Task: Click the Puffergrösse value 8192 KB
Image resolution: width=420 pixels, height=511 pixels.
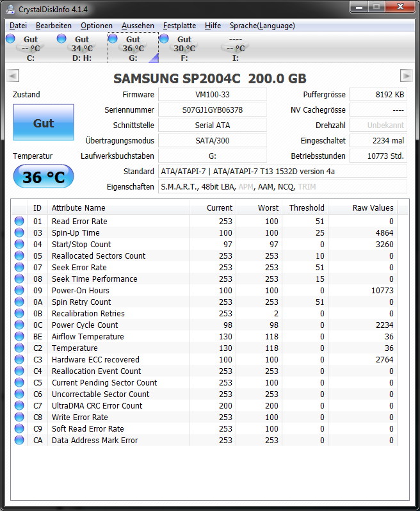Action: [x=378, y=95]
